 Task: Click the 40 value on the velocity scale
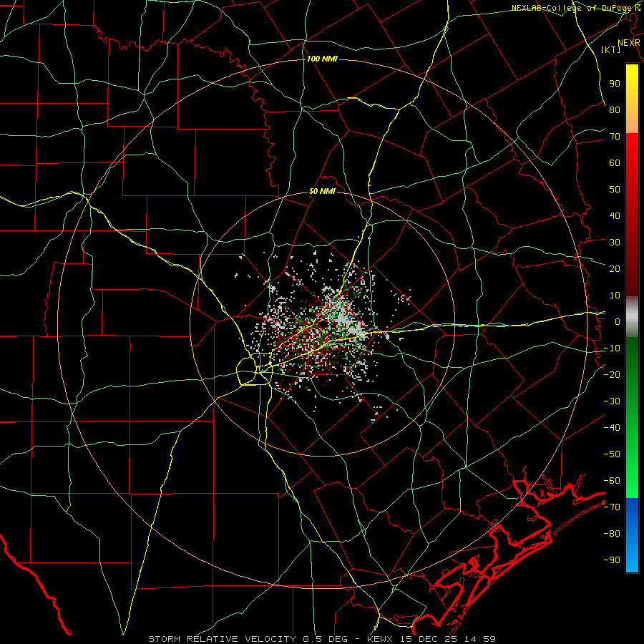(x=615, y=215)
